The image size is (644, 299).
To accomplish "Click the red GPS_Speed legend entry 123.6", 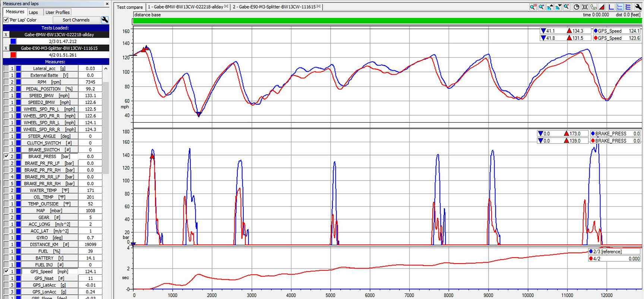I will tap(617, 38).
